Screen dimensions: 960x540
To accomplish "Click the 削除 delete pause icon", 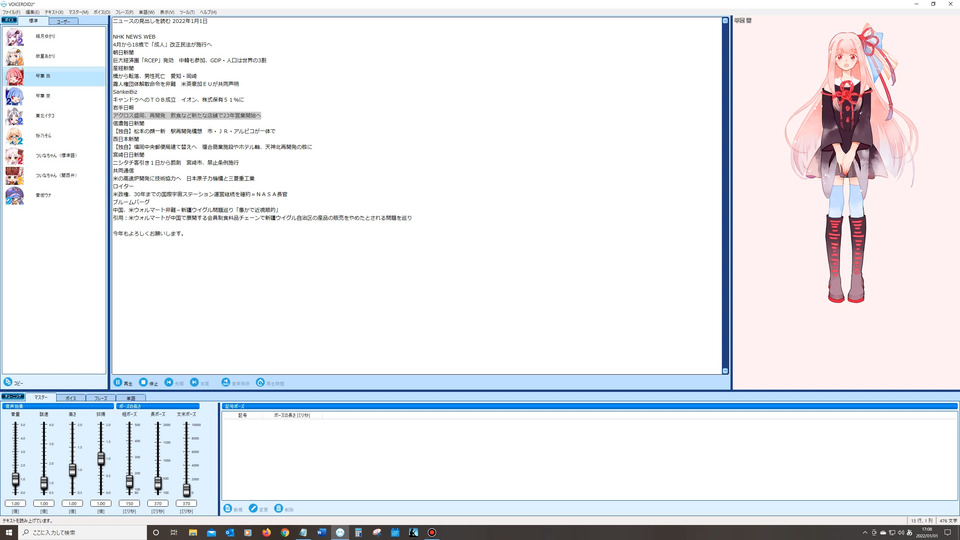I will tap(279, 509).
